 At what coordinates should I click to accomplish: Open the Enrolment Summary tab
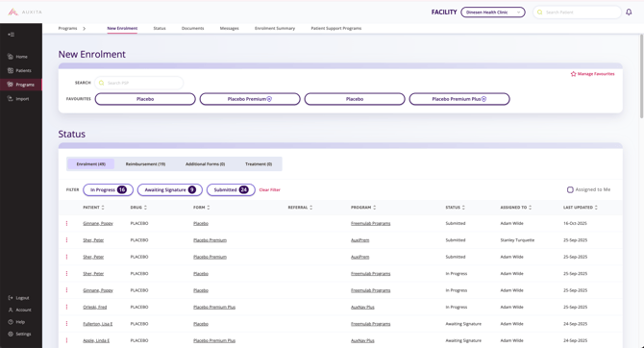tap(275, 28)
